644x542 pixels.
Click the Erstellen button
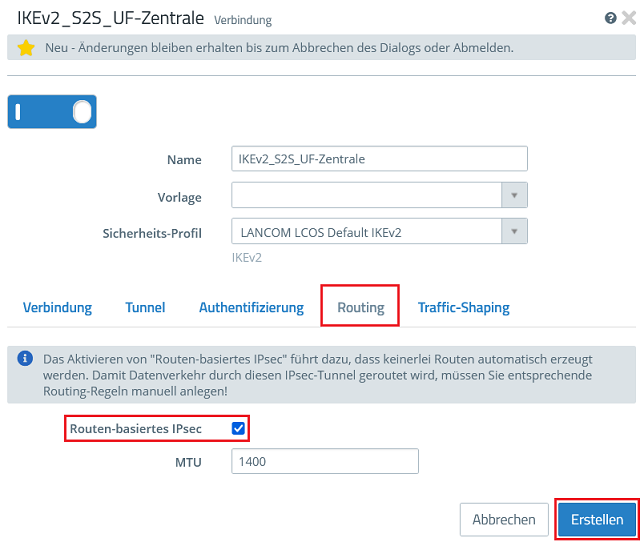597,520
